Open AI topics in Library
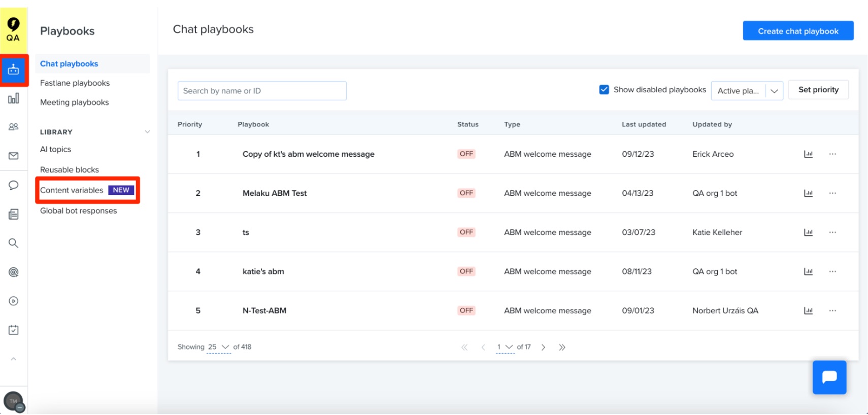The image size is (868, 415). (55, 150)
